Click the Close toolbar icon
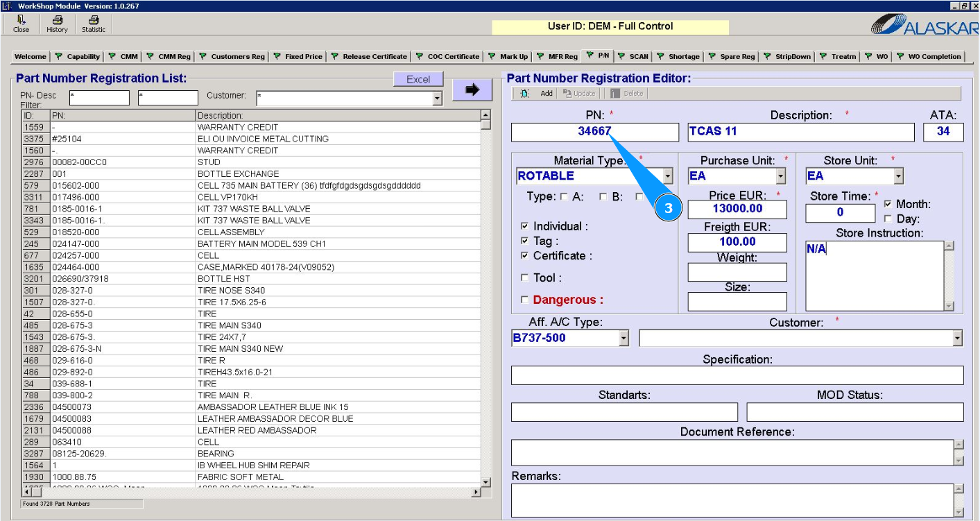Viewport: 980px width, 521px height. pyautogui.click(x=21, y=21)
